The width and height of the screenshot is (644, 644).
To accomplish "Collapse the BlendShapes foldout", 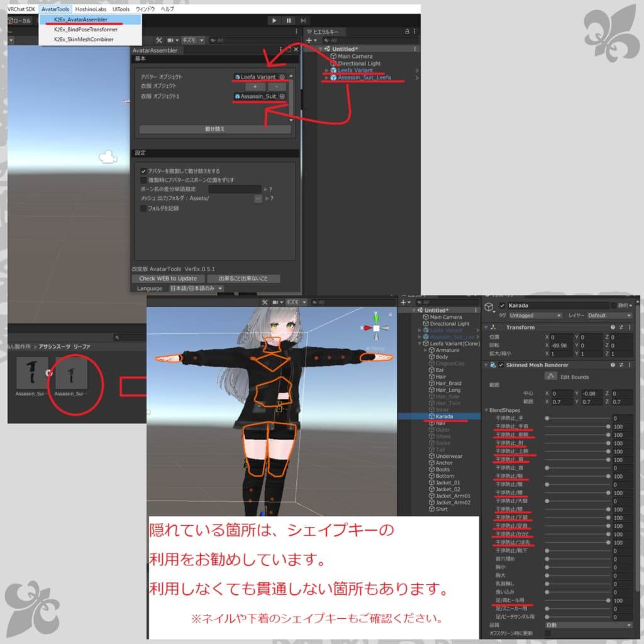I will (x=486, y=410).
